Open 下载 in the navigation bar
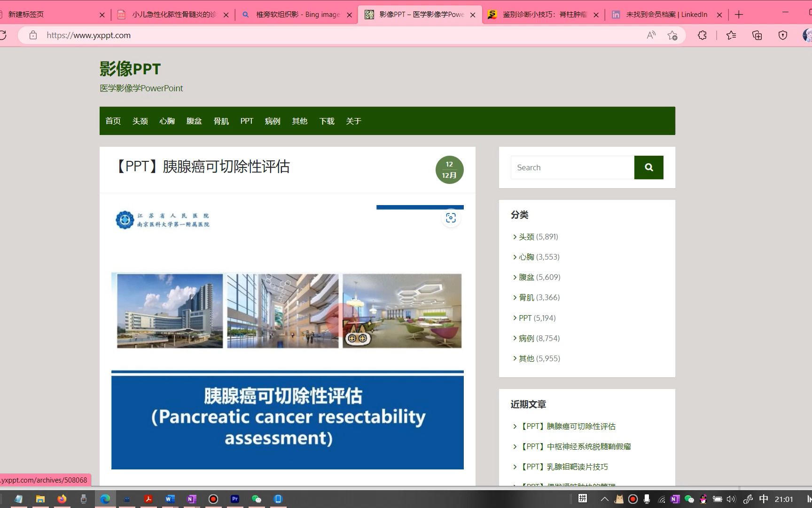Image resolution: width=812 pixels, height=508 pixels. (327, 121)
